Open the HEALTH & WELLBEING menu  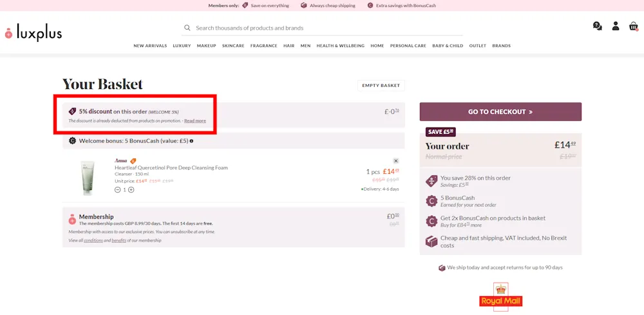tap(341, 46)
